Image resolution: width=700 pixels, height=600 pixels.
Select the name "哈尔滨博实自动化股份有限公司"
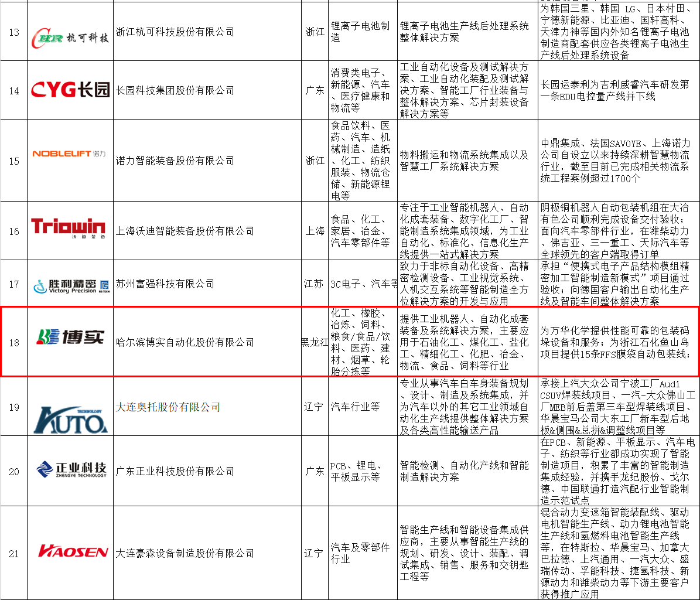pos(185,342)
